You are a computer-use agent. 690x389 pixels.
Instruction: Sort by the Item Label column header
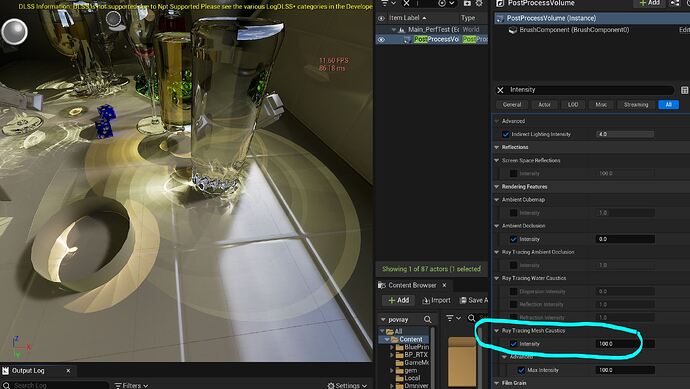tap(407, 18)
